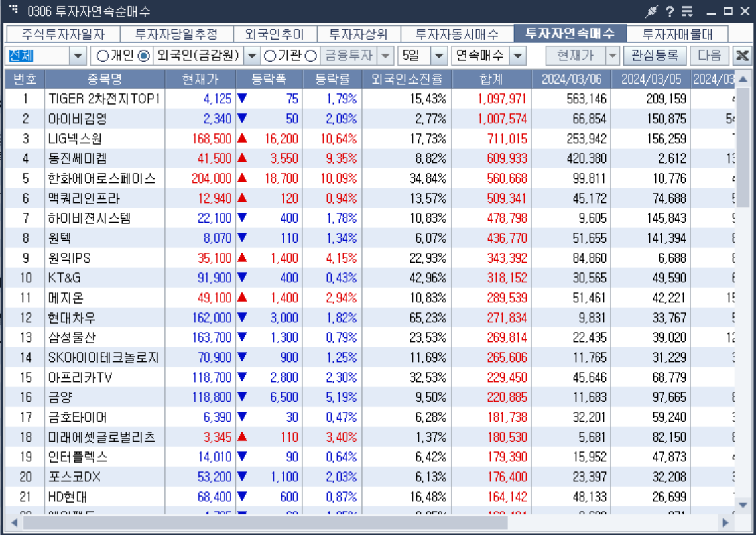Sort by the 등락률 column header

pyautogui.click(x=332, y=79)
